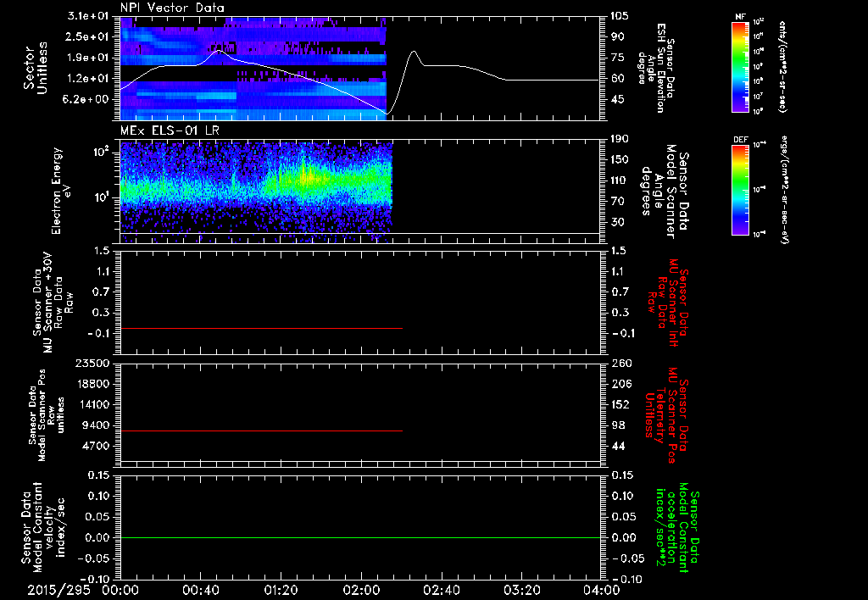Click the '02:00' time axis label
Viewport: 868px width, 600px height.
[361, 590]
